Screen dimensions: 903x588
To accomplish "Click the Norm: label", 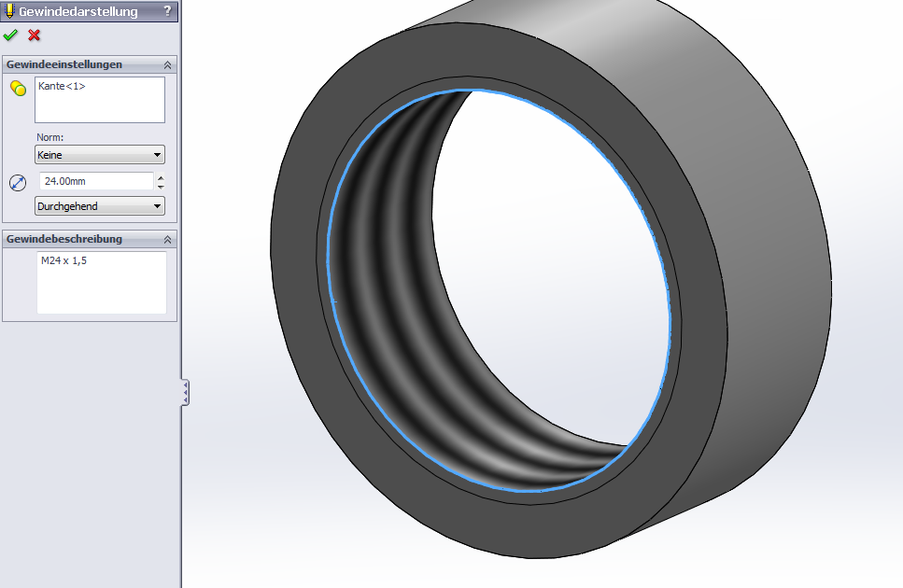I will (x=50, y=137).
